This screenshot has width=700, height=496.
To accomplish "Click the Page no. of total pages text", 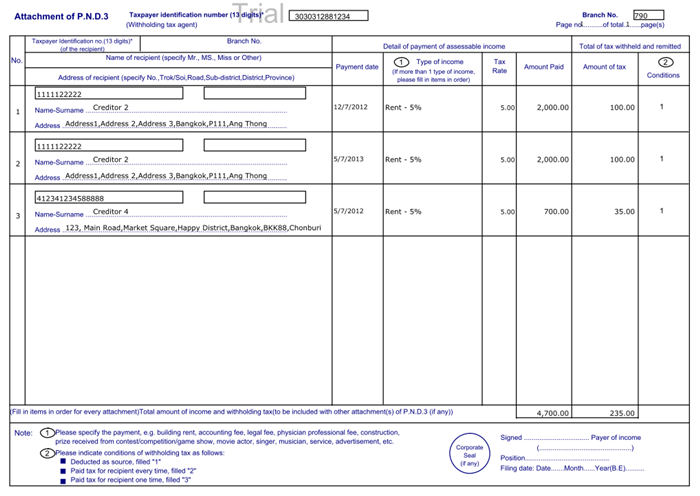I will (610, 25).
